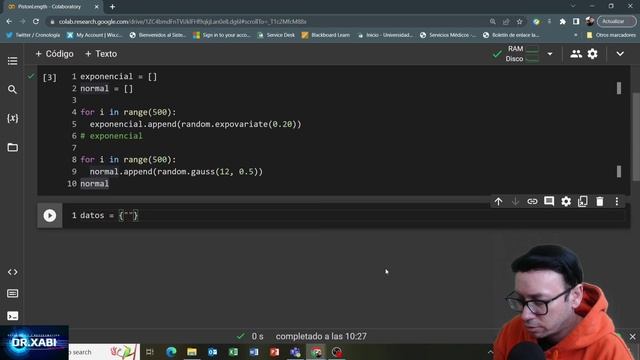Screen dimensions: 640x360
Task: Bookmark this page with the star
Action: click(x=520, y=22)
